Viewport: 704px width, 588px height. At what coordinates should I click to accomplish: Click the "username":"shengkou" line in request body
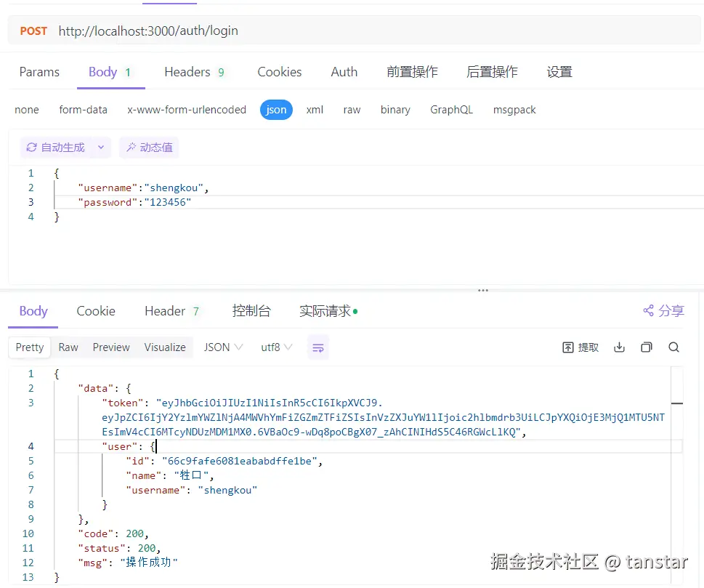tap(143, 188)
